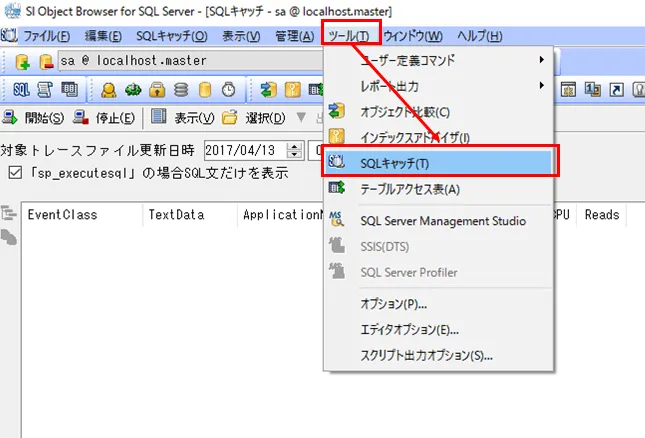The image size is (645, 438).
Task: Click the EventClass column header
Action: point(82,215)
